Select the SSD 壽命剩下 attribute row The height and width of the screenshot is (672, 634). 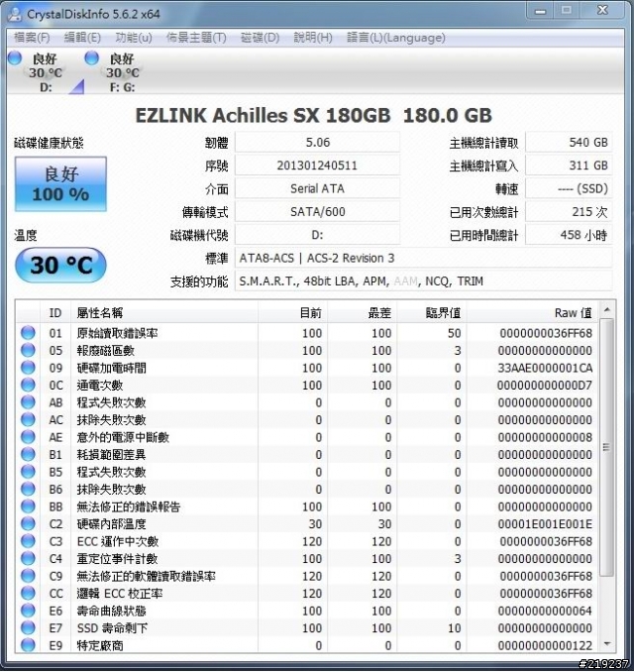pyautogui.click(x=307, y=627)
